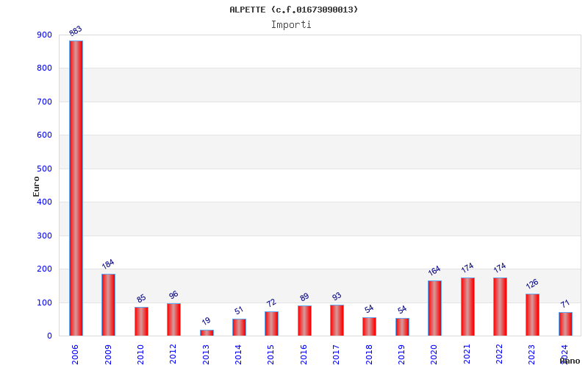Click the 100 y-axis tick label
This screenshot has width=588, height=368.
tap(45, 302)
